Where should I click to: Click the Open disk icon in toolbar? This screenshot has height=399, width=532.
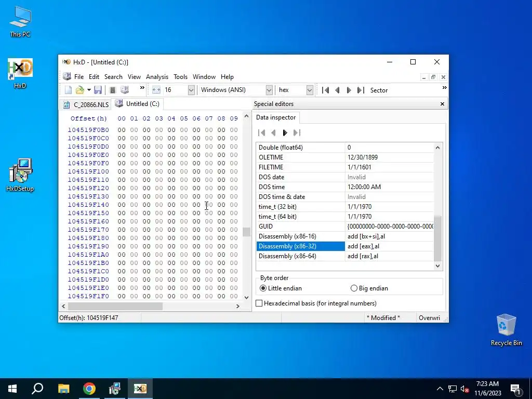125,90
